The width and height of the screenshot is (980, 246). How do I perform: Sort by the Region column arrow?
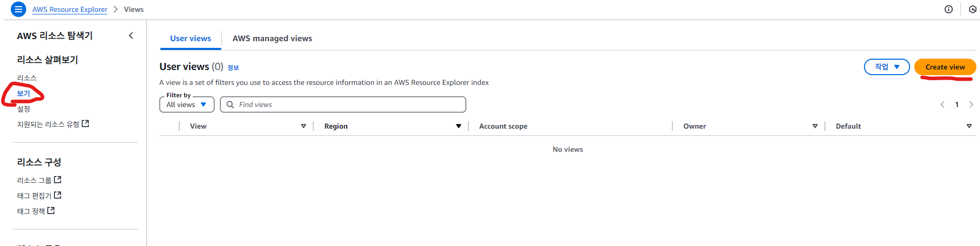[459, 126]
